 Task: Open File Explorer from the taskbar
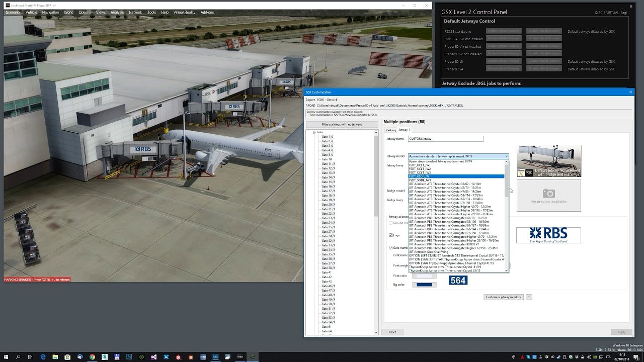point(55,357)
